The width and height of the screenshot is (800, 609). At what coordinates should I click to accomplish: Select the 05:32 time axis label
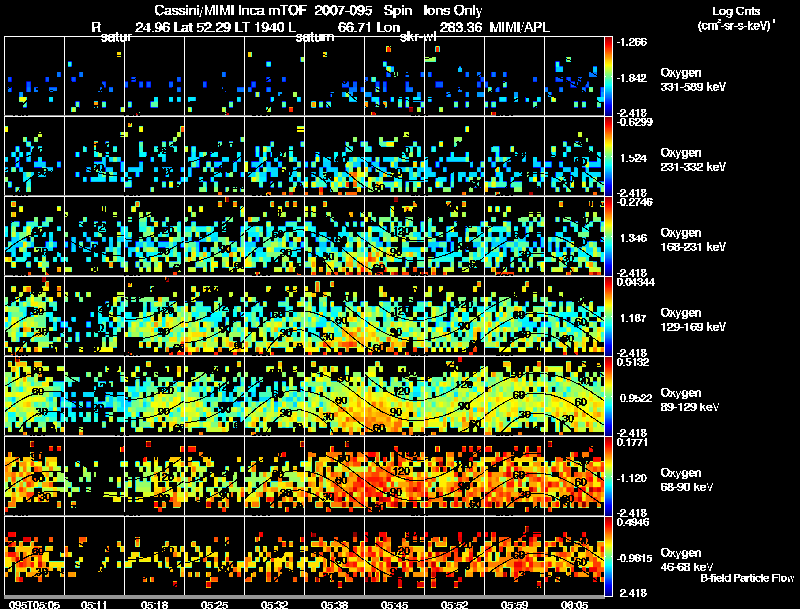[274, 604]
